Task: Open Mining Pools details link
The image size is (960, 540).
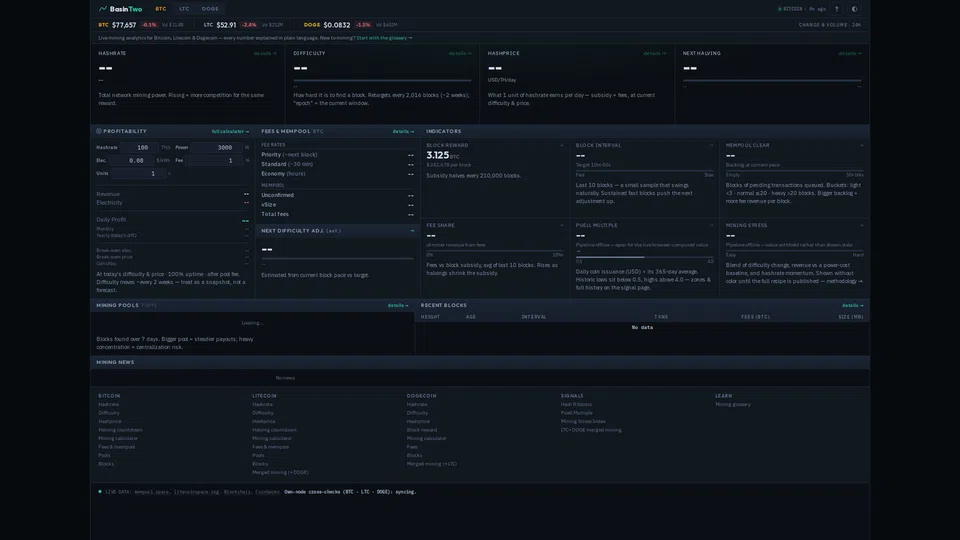Action: click(398, 306)
